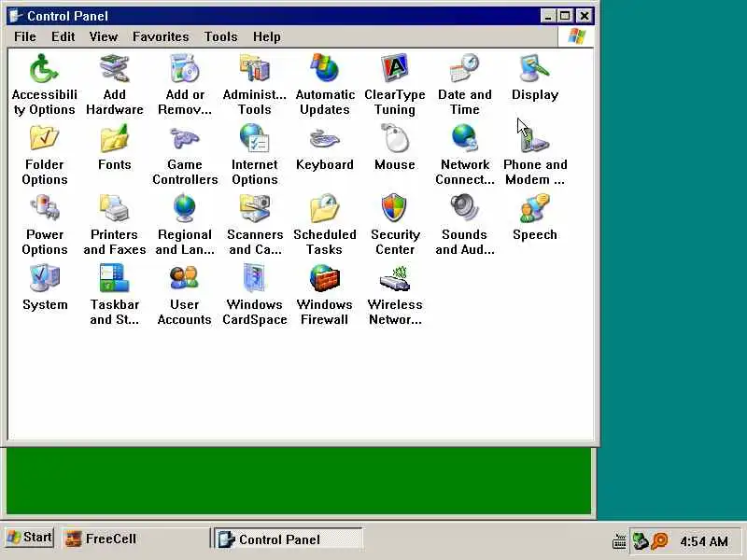Select Phone and Modem icon
The width and height of the screenshot is (747, 560).
point(534,138)
